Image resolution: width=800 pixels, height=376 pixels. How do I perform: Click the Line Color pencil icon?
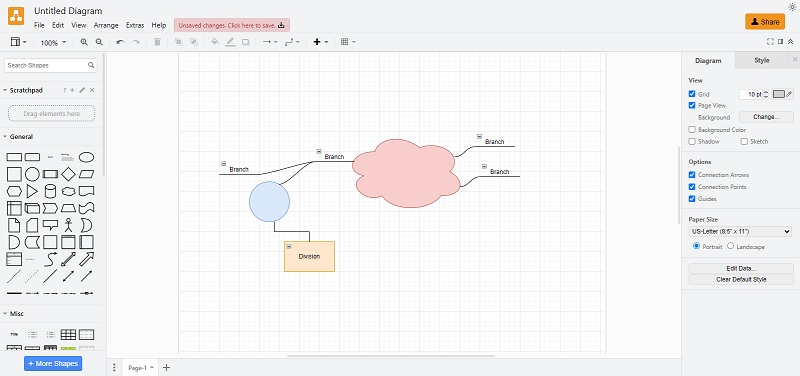[x=231, y=42]
